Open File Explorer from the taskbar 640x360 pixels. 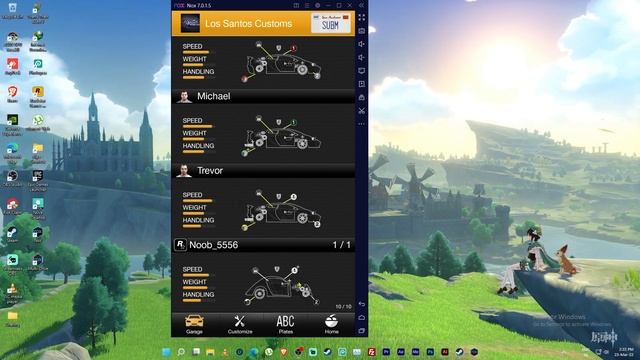(210, 352)
